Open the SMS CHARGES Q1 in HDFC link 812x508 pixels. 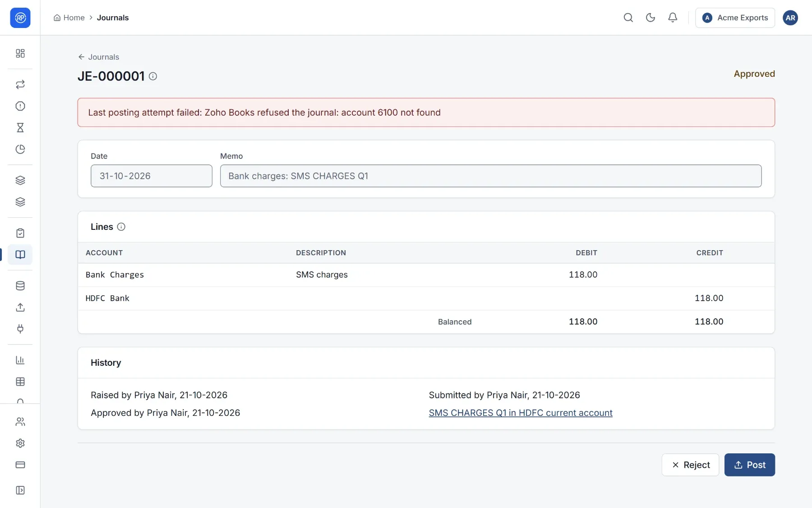(x=521, y=413)
